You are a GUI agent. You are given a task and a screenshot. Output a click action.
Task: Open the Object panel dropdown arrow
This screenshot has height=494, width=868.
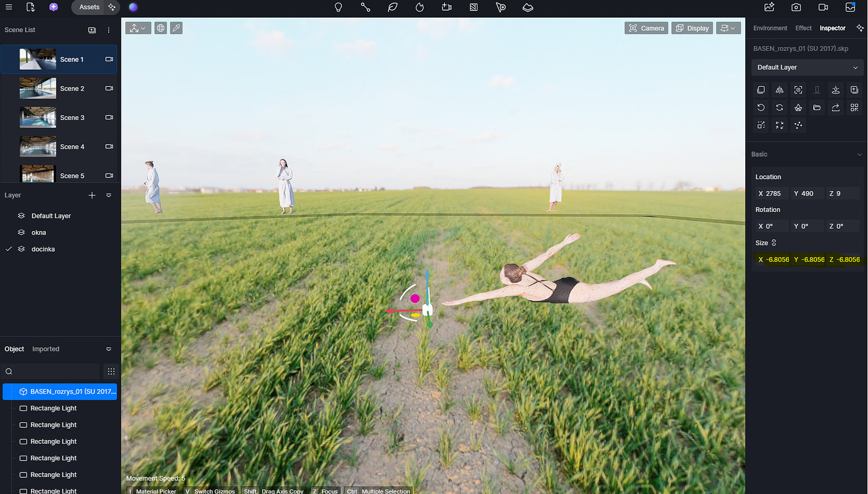click(x=109, y=349)
